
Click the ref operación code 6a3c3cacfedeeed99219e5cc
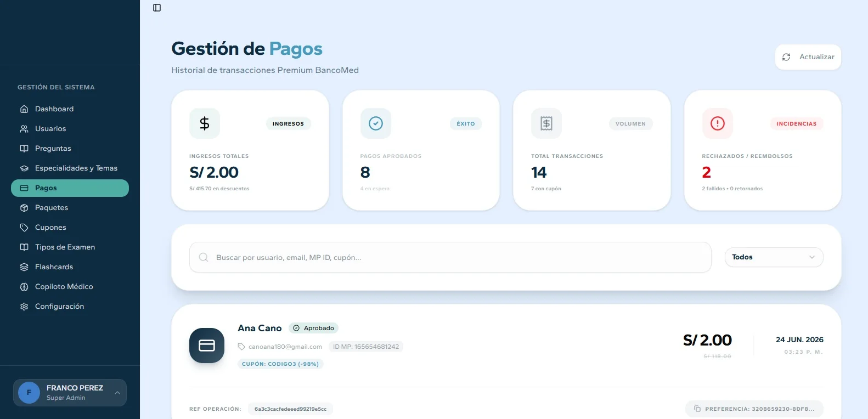(290, 409)
